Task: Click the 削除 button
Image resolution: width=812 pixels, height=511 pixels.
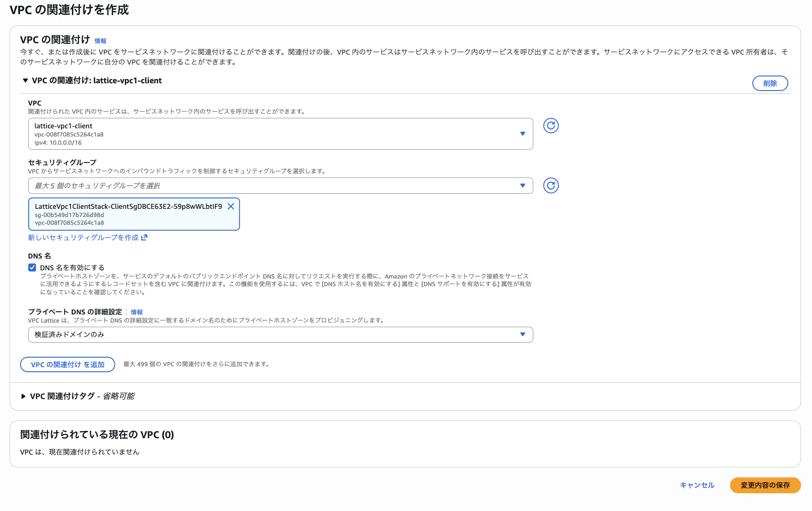Action: [770, 83]
